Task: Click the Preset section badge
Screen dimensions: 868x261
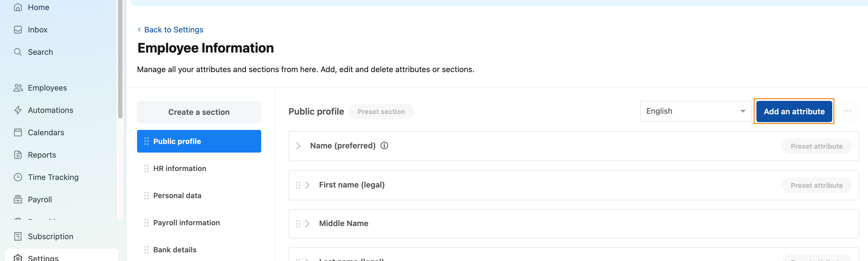Action: tap(381, 111)
